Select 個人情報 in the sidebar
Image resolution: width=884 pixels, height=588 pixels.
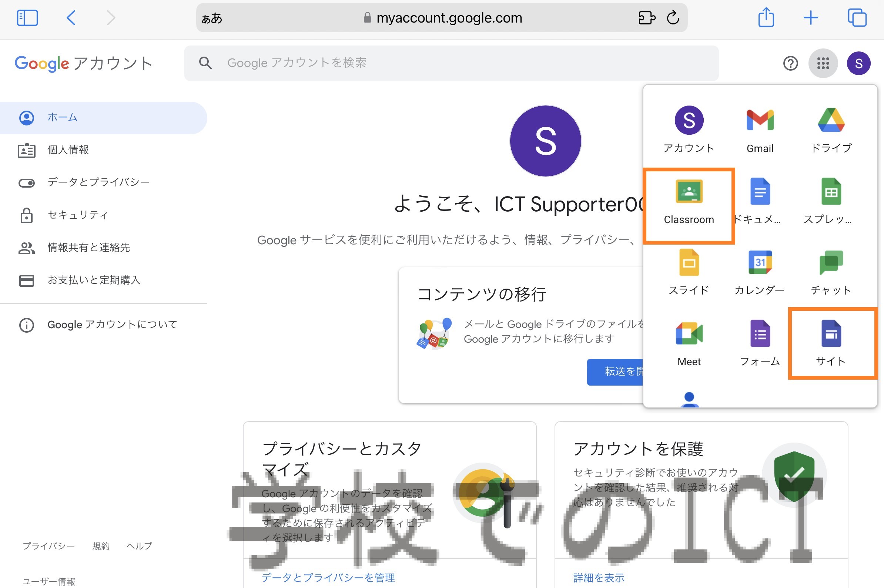point(103,150)
